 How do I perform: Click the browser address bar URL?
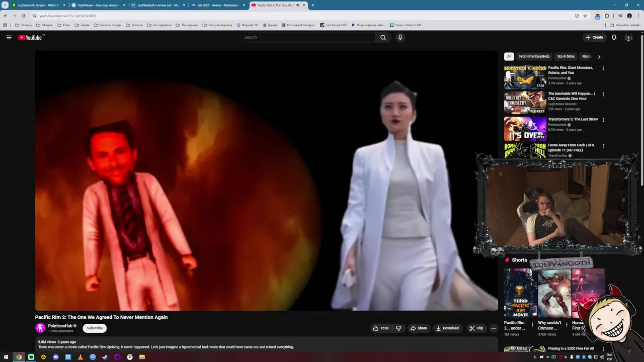[68, 16]
